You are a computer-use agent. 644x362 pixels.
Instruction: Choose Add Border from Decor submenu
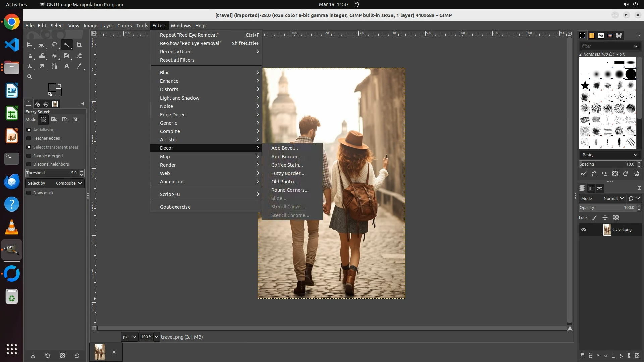click(286, 156)
